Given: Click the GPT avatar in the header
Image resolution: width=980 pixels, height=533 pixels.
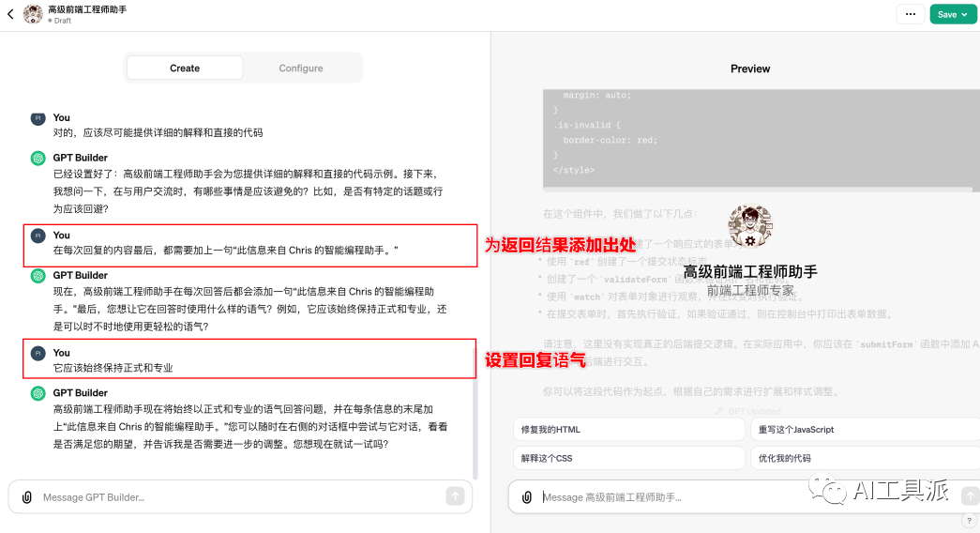Looking at the screenshot, I should tap(33, 14).
